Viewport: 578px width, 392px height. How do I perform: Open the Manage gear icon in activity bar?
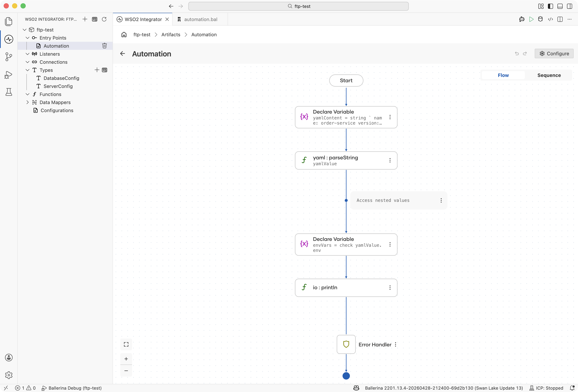coord(9,375)
